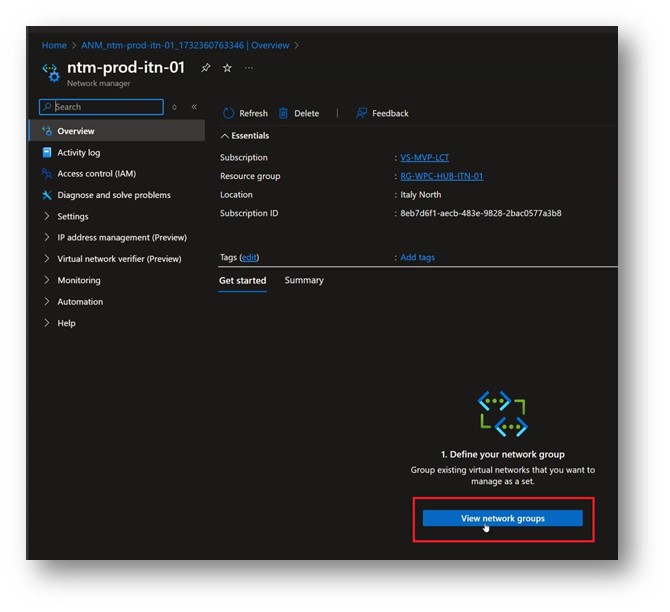Switch to the Summary tab
Image resolution: width=670 pixels, height=612 pixels.
tap(304, 280)
